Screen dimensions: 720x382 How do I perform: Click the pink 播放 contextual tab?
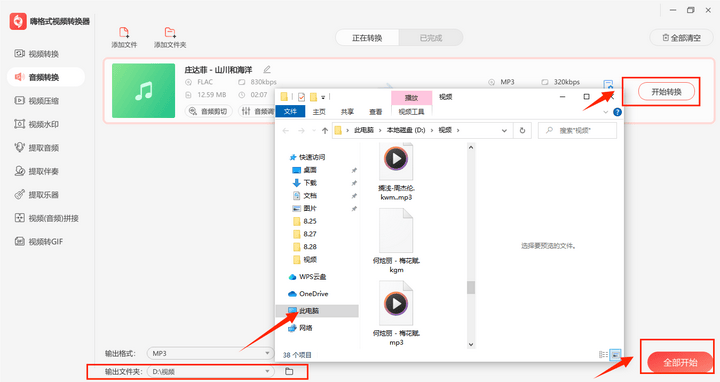(411, 98)
